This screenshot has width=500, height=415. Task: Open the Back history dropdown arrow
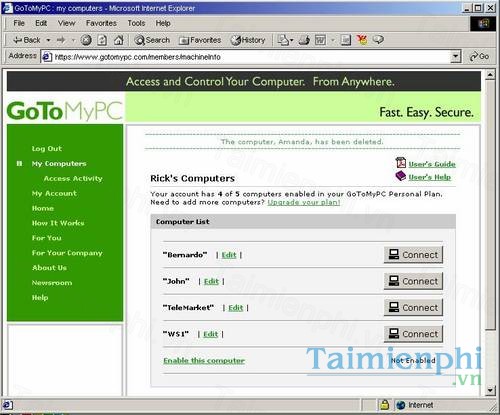pyautogui.click(x=48, y=40)
